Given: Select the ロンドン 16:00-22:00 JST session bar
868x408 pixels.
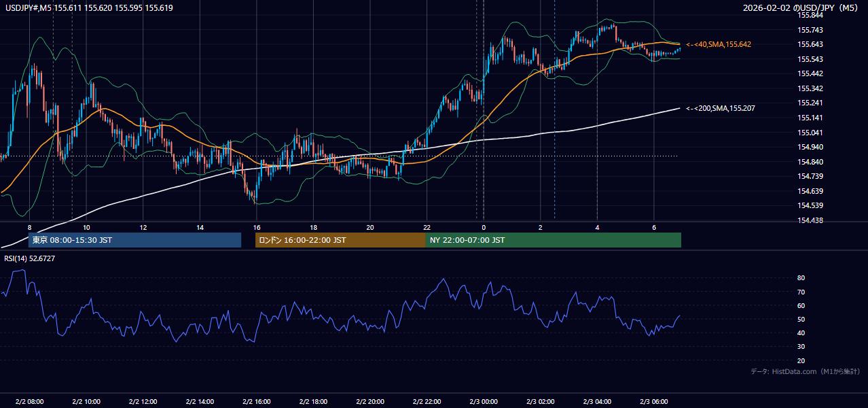Looking at the screenshot, I should 340,240.
